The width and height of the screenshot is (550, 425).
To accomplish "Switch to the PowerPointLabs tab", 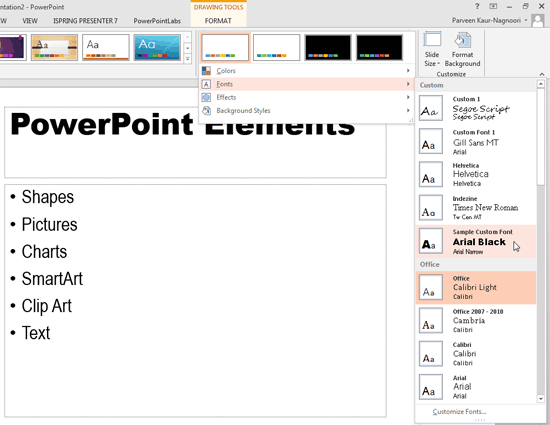I will click(x=157, y=21).
